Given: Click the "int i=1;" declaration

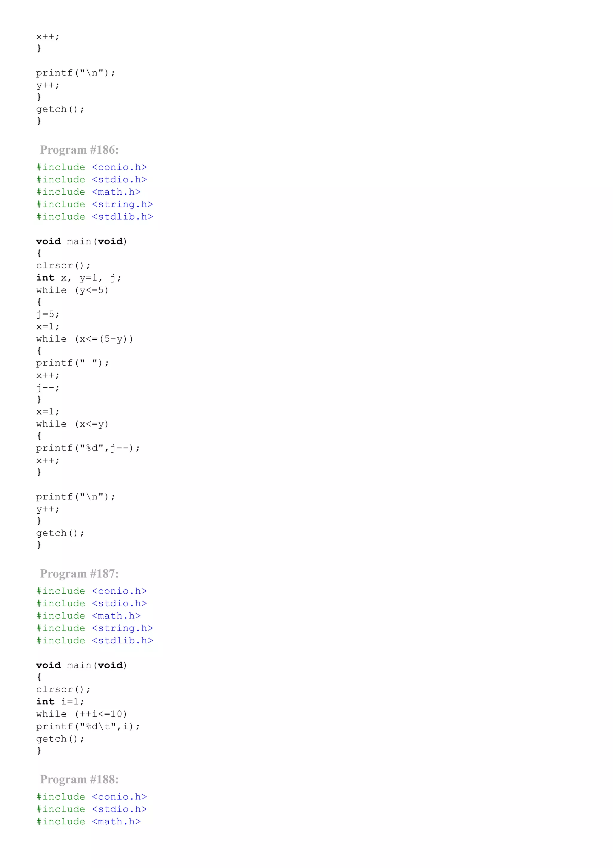Looking at the screenshot, I should click(60, 702).
